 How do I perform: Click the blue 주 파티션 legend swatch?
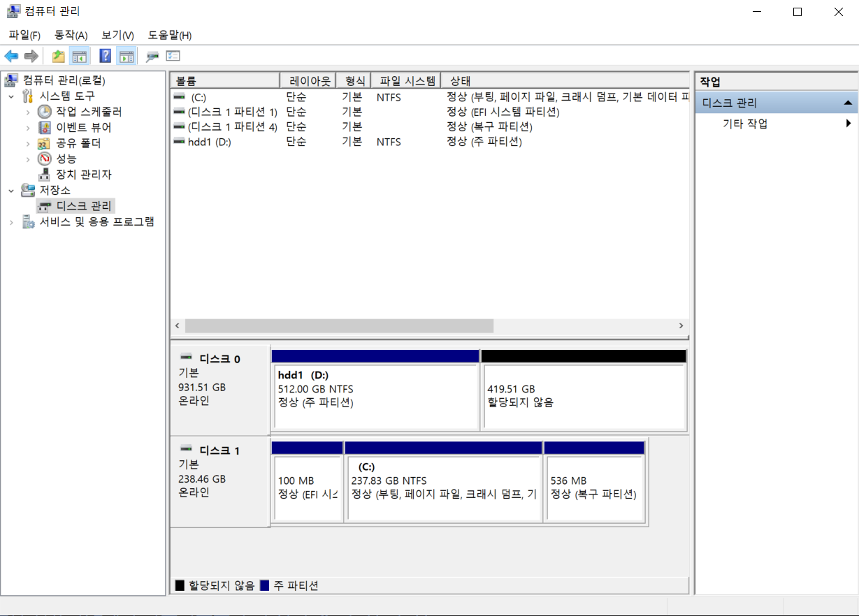pos(264,585)
